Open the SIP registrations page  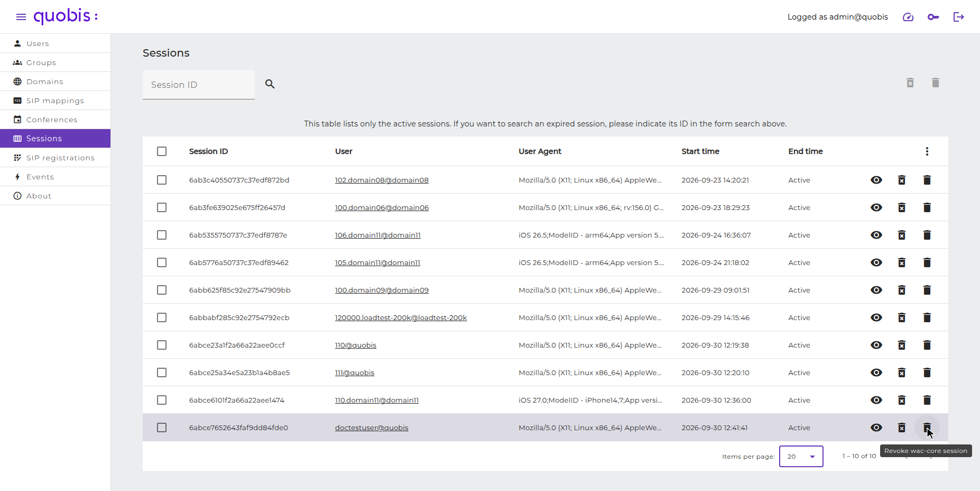click(x=56, y=158)
